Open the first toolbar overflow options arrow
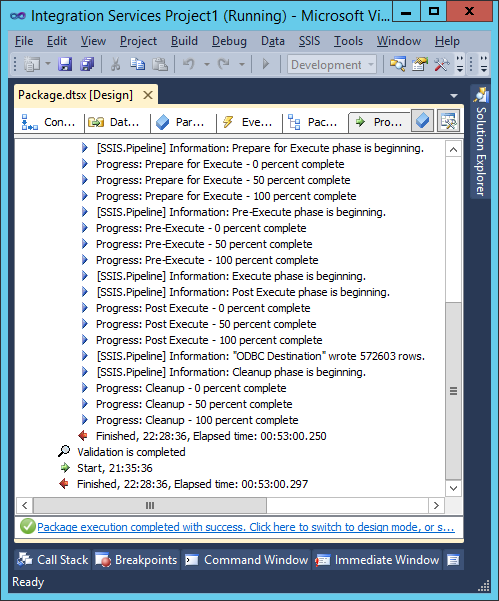The height and width of the screenshot is (601, 499). coord(460,64)
